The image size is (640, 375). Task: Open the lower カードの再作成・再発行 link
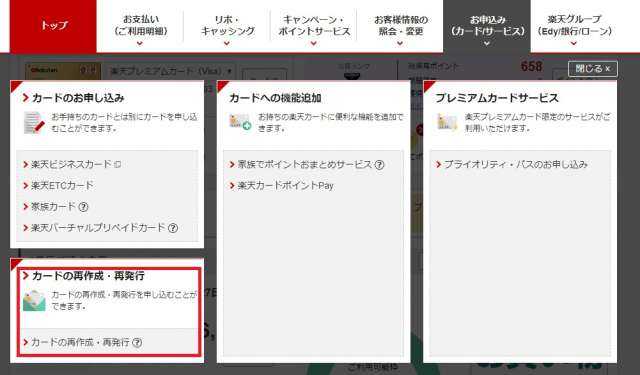tap(80, 342)
